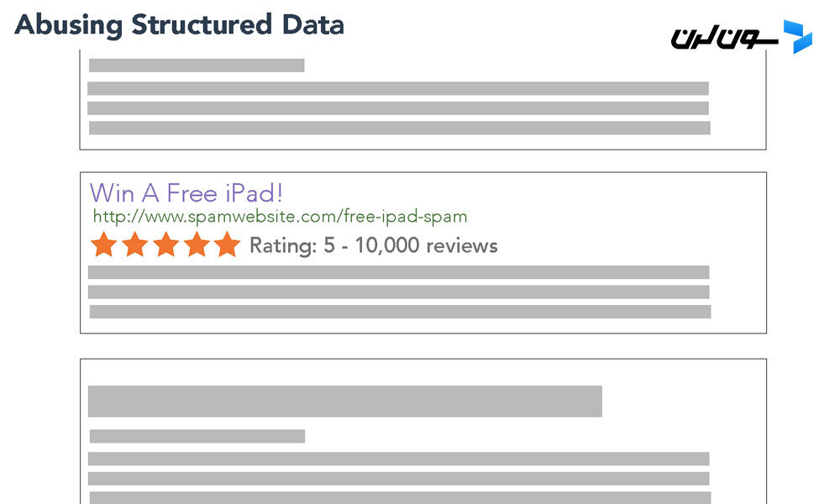Click last gray line in top result box
Viewport: 840px width, 504px height.
[x=400, y=128]
